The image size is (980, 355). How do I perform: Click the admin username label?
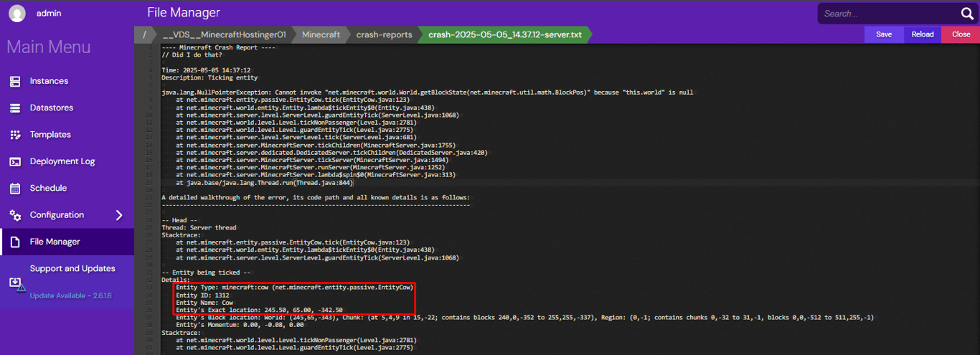pos(48,13)
